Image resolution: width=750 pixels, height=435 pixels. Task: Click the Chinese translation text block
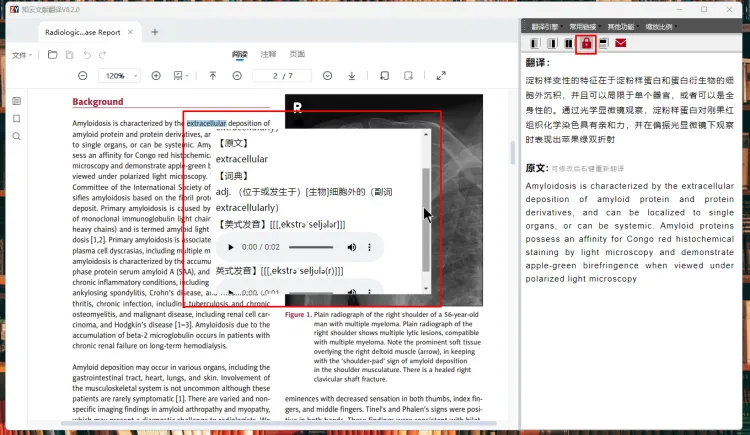(x=629, y=110)
